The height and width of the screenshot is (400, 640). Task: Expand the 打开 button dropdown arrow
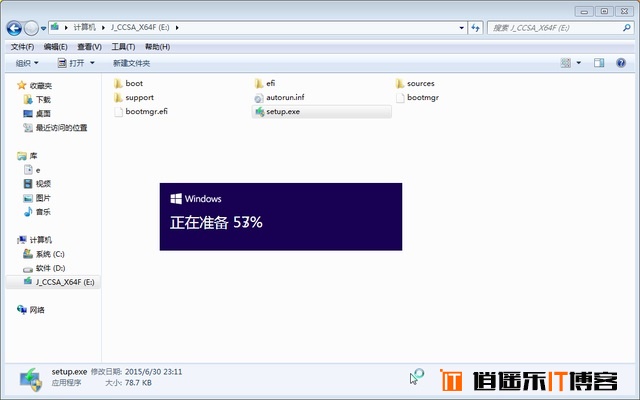pos(92,63)
